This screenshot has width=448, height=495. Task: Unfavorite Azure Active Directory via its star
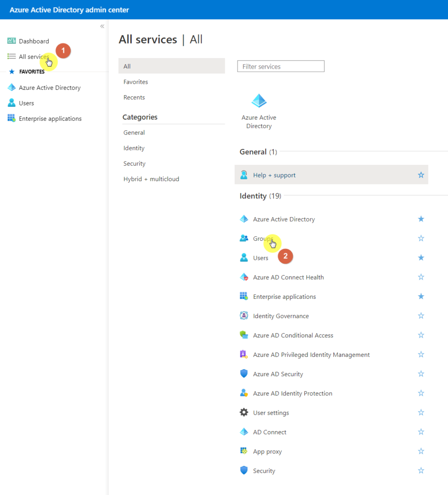[421, 219]
